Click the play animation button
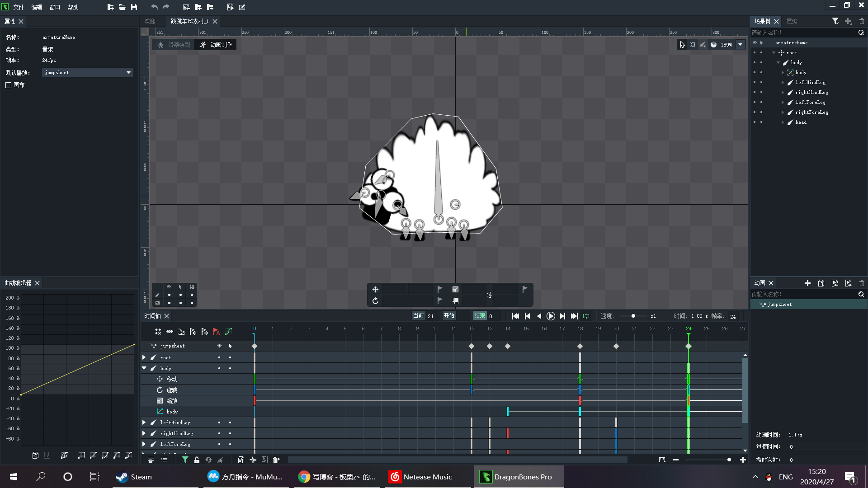 [551, 316]
